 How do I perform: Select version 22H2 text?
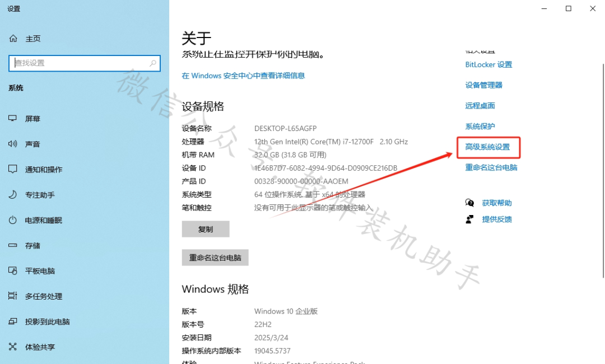tap(263, 324)
